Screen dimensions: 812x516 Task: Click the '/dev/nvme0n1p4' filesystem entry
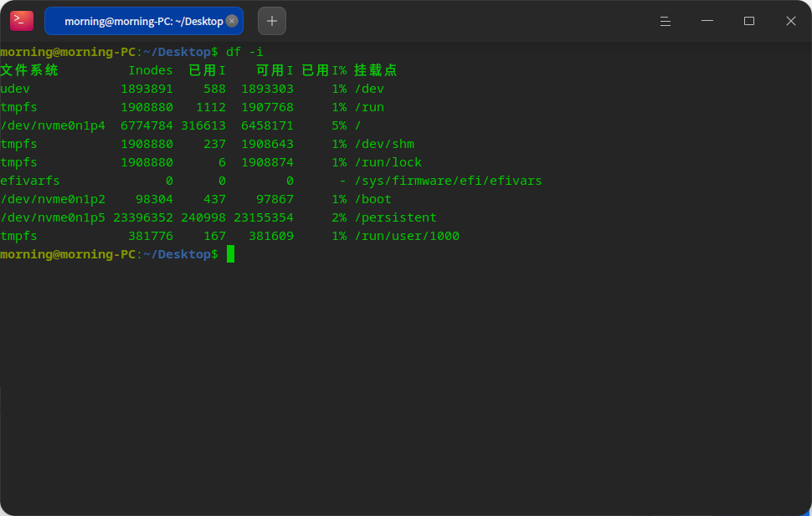[x=53, y=125]
